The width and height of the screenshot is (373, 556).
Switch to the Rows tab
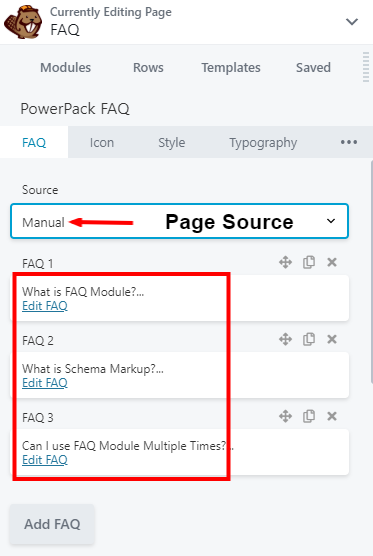tap(148, 67)
